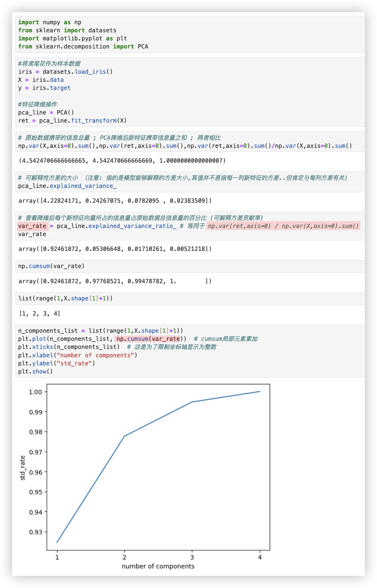Click the highlighted var_rate variable name
The image size is (377, 588).
coord(32,226)
